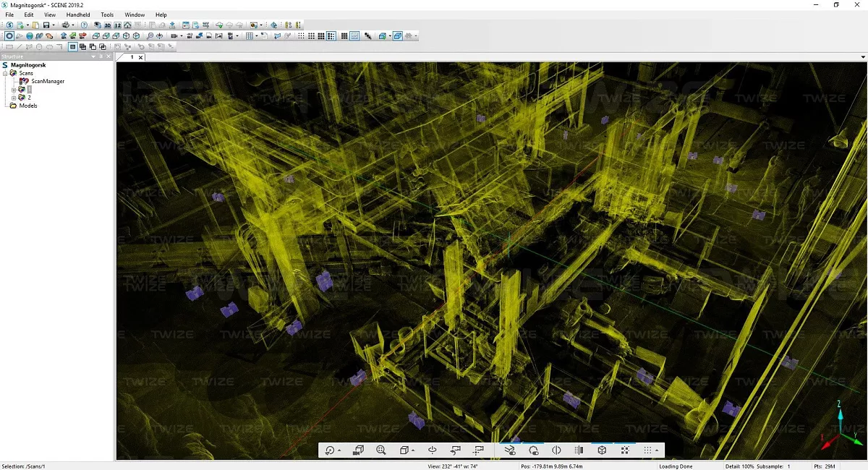Click the Save project icon
The height and width of the screenshot is (470, 868).
45,25
